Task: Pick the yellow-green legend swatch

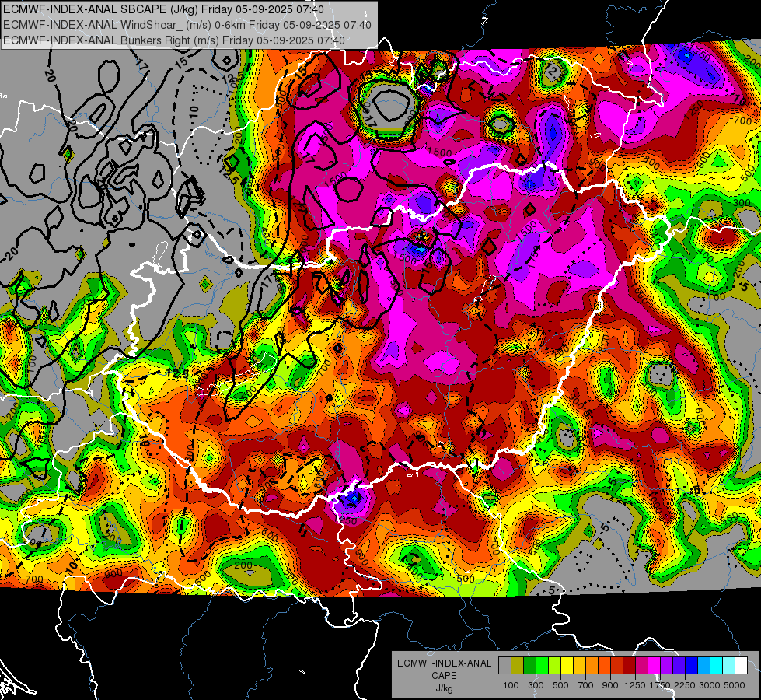Action: [x=555, y=665]
